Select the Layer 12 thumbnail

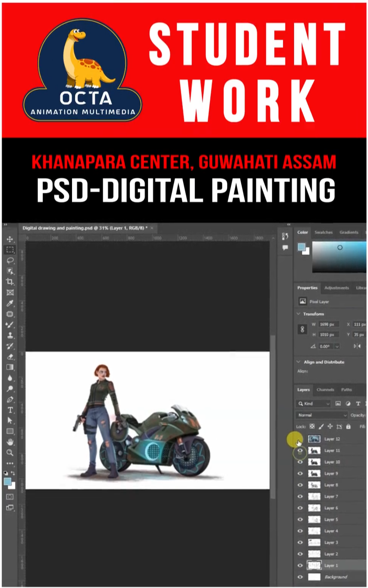pyautogui.click(x=314, y=439)
